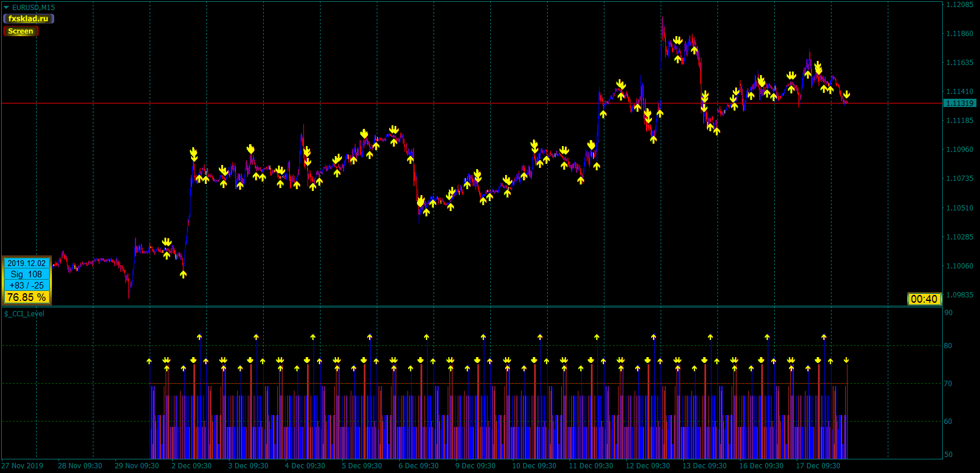Screen dimensions: 980x473
Task: Click the last down arrow in CCI panel
Action: click(846, 359)
